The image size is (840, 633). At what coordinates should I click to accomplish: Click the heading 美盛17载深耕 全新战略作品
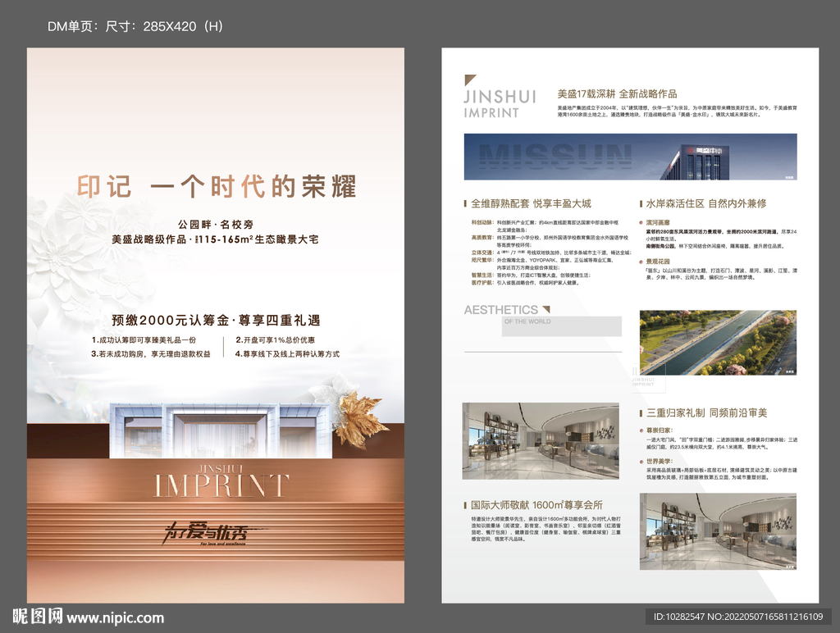(617, 93)
